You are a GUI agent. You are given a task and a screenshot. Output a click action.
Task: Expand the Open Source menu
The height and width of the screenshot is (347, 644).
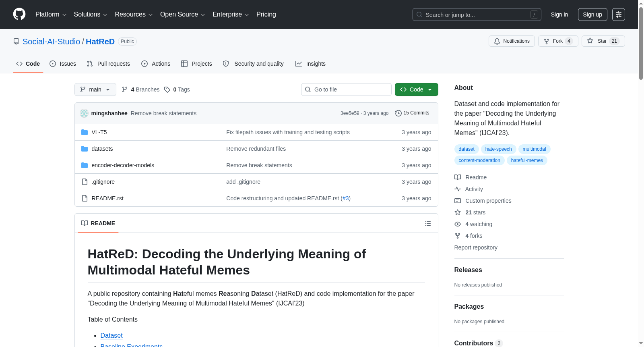pyautogui.click(x=183, y=15)
